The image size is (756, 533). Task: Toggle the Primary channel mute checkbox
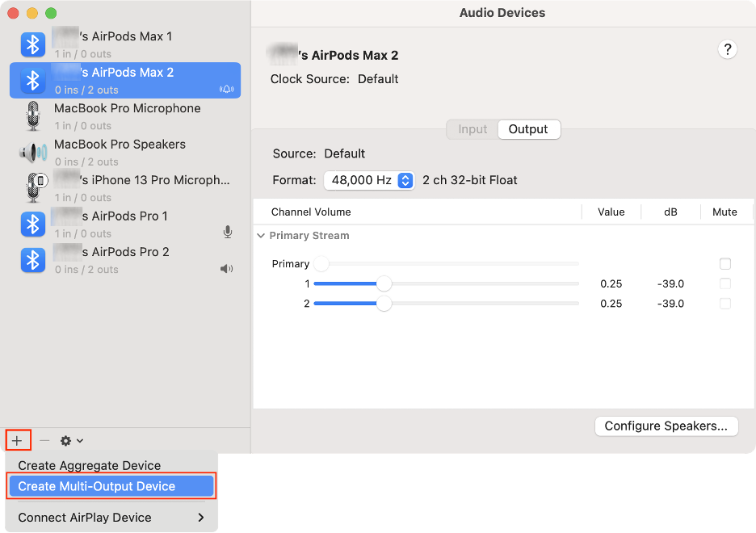[725, 263]
